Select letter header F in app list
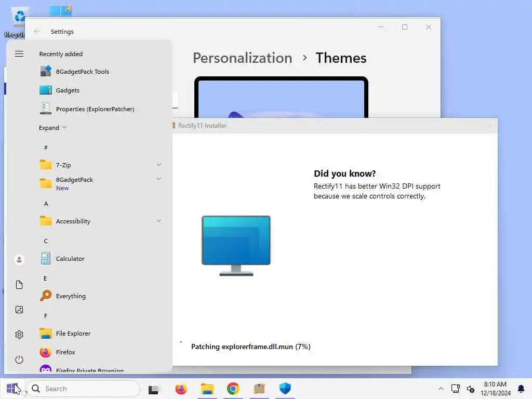 (46, 316)
